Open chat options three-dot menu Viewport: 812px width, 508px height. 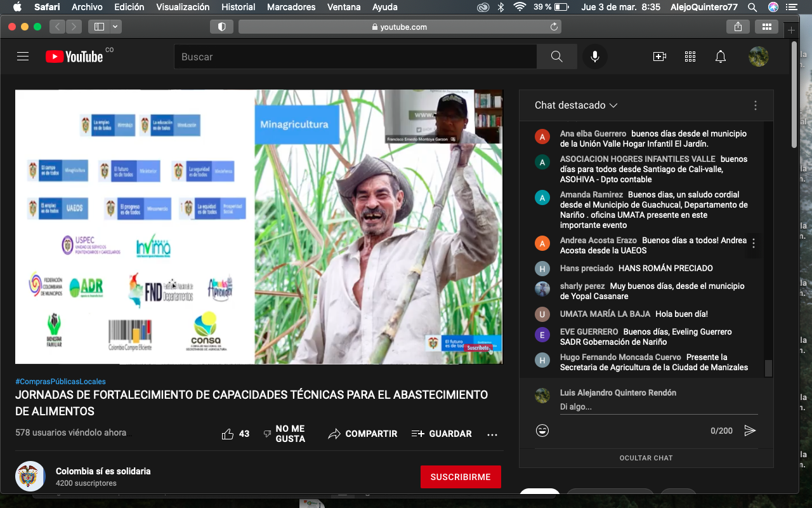(756, 105)
